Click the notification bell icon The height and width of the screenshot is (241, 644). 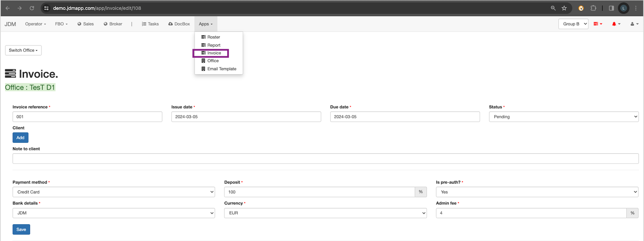coord(614,24)
